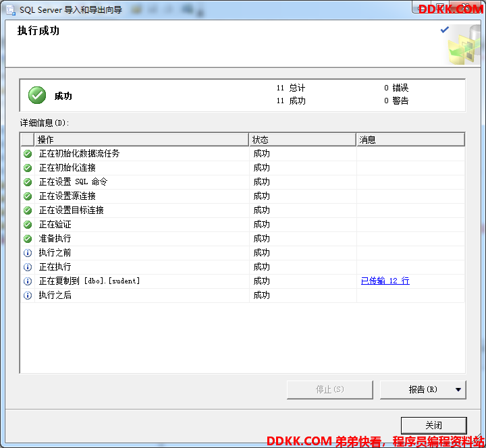Viewport: 486px width, 448px height.
Task: Click the green check icon for 正在初始化连接
Action: pos(28,168)
